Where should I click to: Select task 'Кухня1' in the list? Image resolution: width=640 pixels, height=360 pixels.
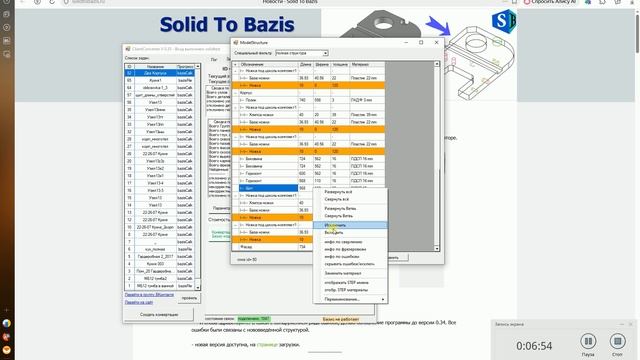click(160, 80)
